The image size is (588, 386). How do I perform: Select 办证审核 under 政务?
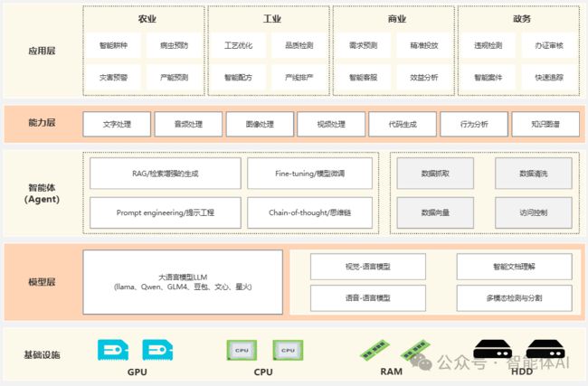click(548, 45)
